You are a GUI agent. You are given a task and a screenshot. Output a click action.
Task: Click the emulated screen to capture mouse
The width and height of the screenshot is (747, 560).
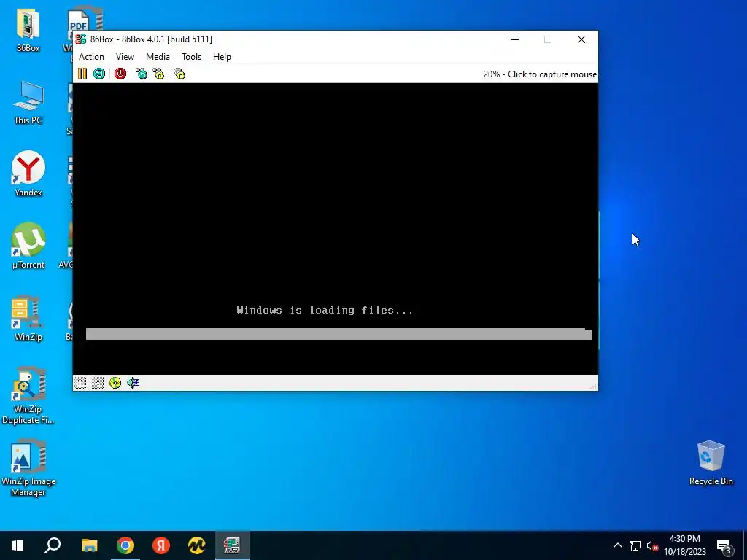coord(336,228)
